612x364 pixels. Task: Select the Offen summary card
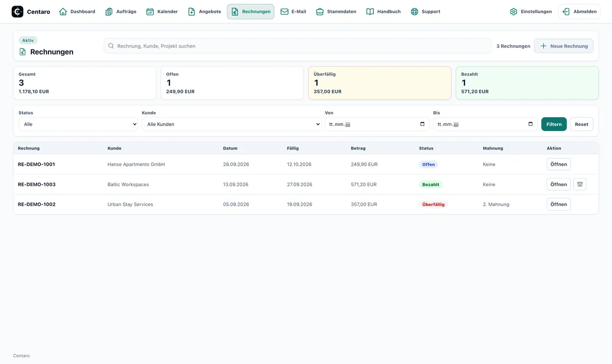pyautogui.click(x=232, y=83)
